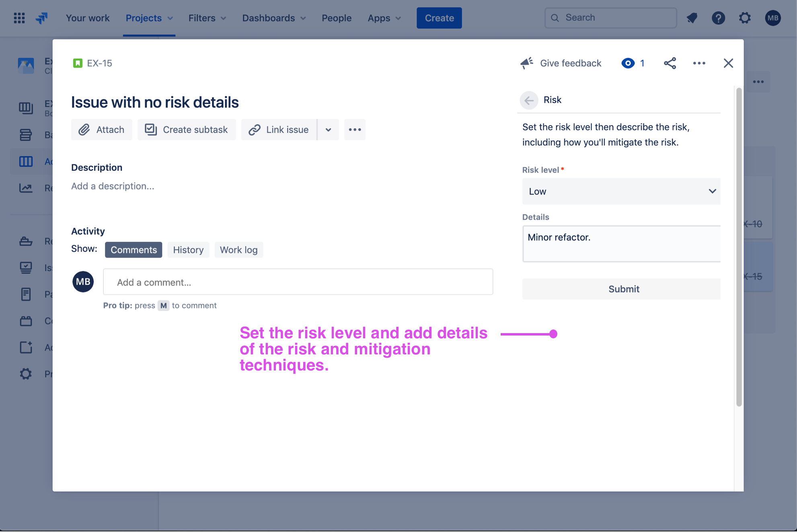Open the app switcher grid icon

point(19,18)
